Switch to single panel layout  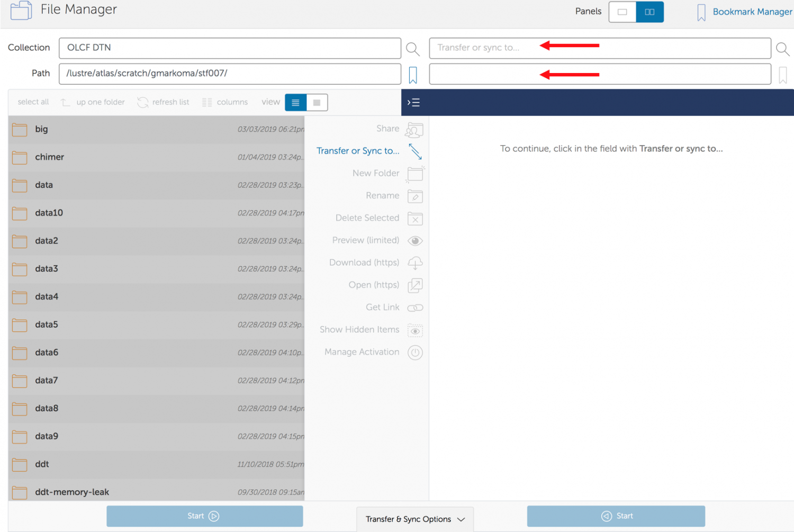622,12
